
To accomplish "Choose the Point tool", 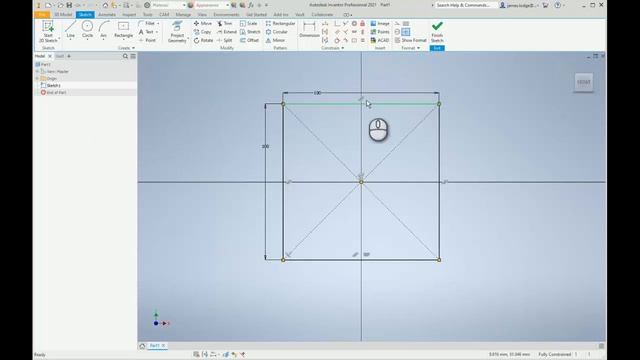I will [x=147, y=40].
